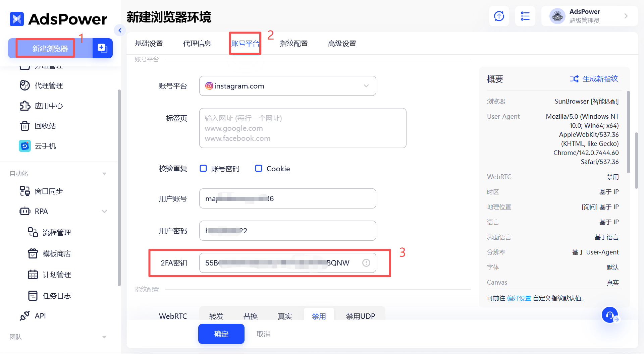Select 禁用UDP for WebRTC
The image size is (644, 354).
[360, 316]
